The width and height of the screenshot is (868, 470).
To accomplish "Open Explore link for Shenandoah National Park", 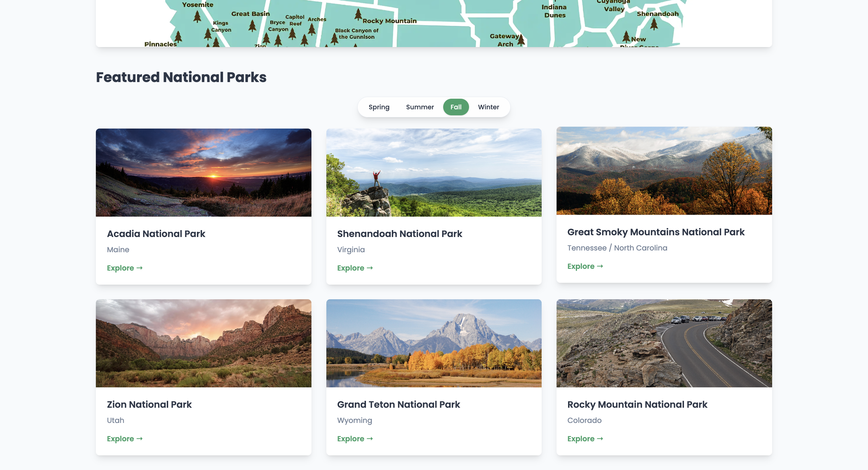I will tap(355, 268).
